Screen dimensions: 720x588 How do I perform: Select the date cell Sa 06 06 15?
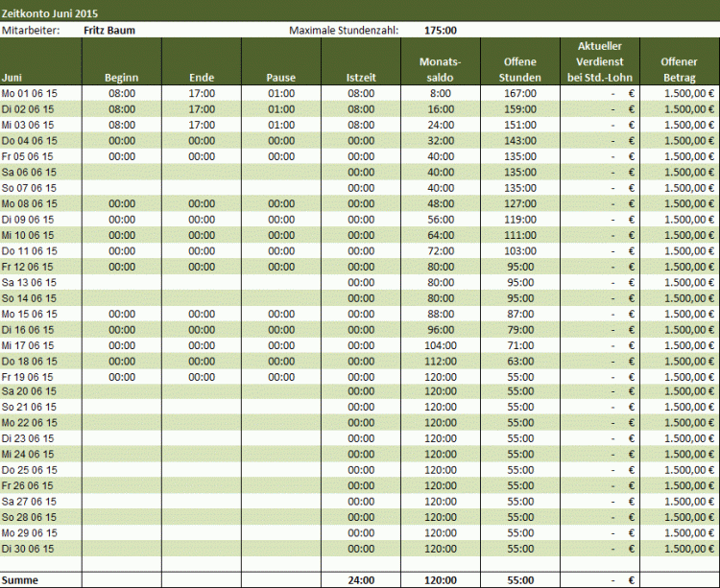40,172
